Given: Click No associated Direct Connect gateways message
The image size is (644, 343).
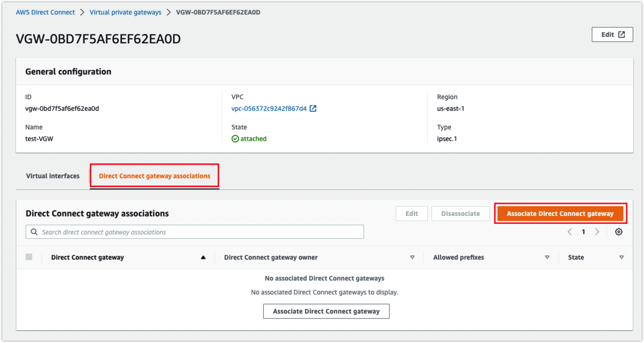Looking at the screenshot, I should (325, 278).
